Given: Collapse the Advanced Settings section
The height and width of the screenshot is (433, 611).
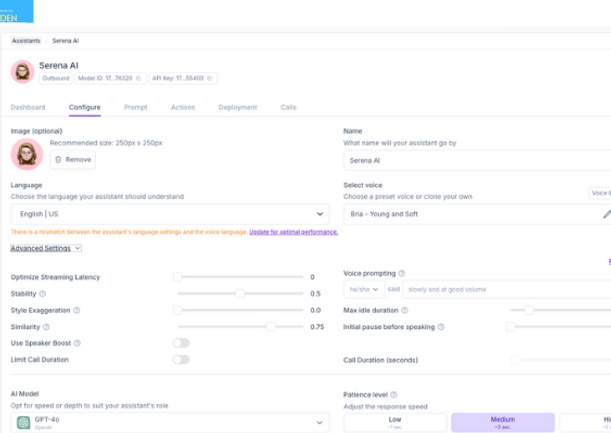Looking at the screenshot, I should click(46, 248).
